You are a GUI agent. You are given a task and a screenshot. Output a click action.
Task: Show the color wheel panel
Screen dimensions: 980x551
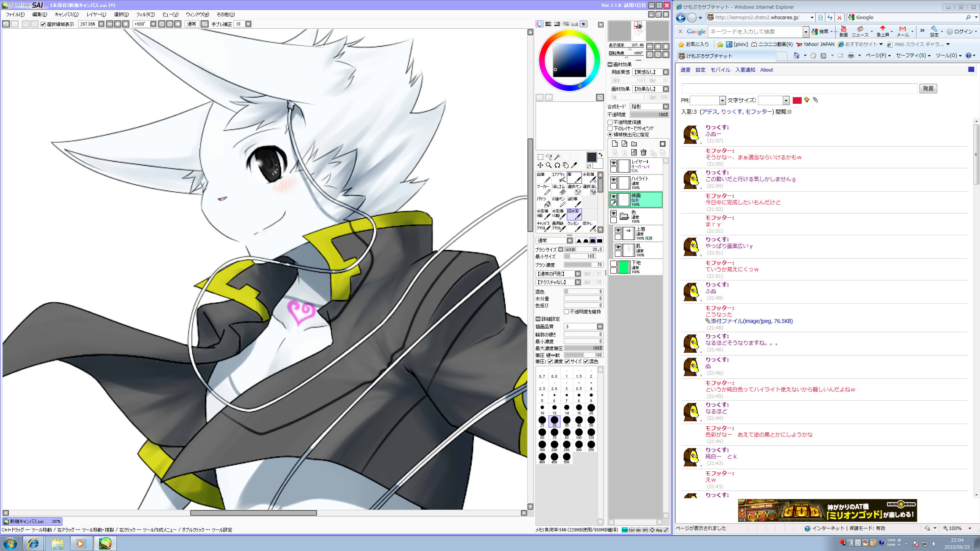pos(539,24)
